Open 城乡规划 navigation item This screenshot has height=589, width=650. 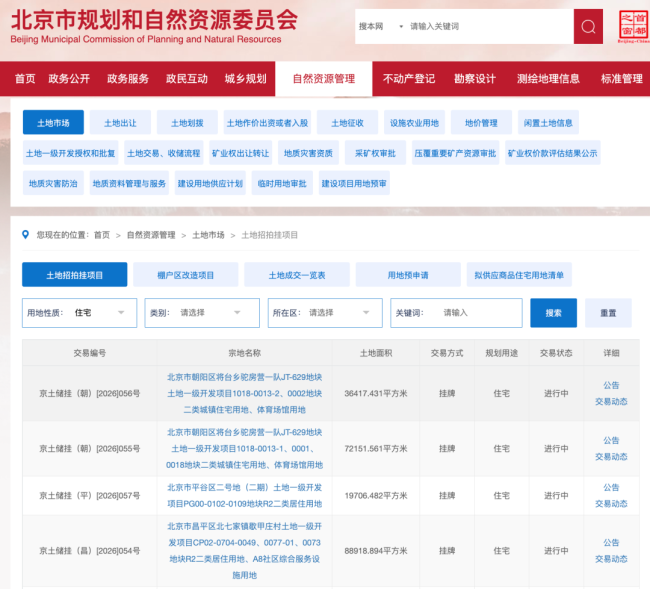point(245,79)
